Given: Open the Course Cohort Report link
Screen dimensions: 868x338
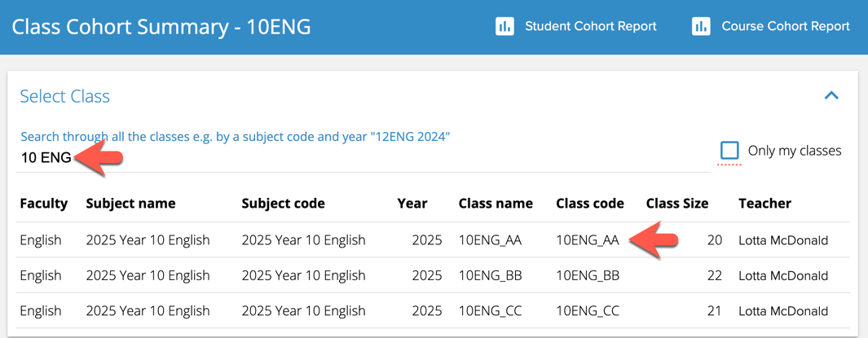Looking at the screenshot, I should point(786,27).
